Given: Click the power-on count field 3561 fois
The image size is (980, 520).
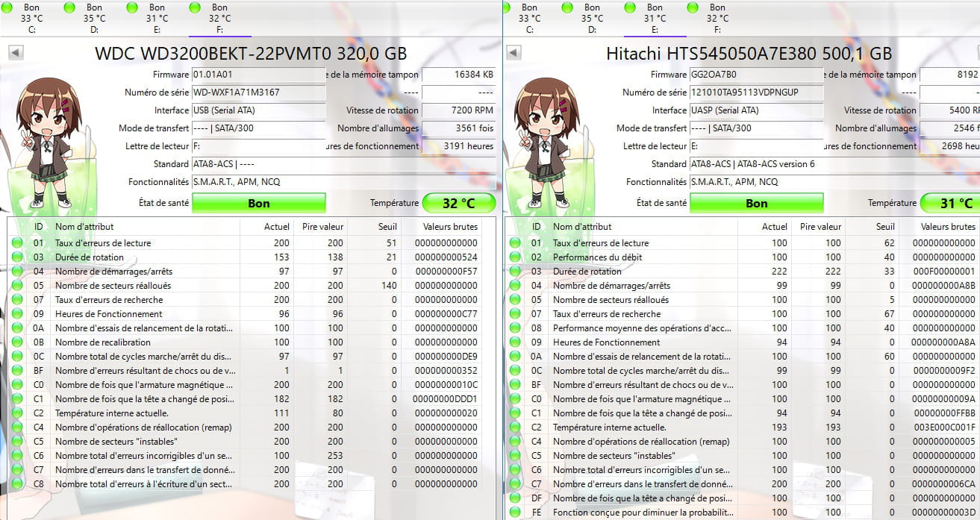Looking at the screenshot, I should pyautogui.click(x=459, y=128).
